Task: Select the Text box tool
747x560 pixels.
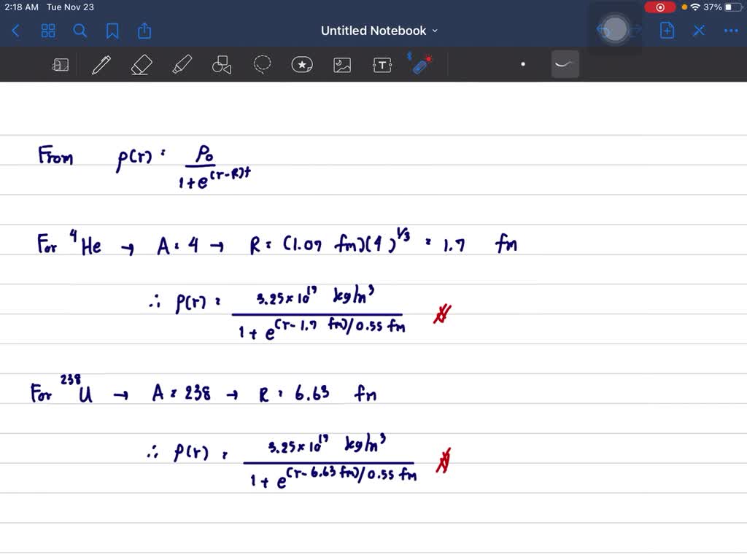Action: [x=382, y=64]
